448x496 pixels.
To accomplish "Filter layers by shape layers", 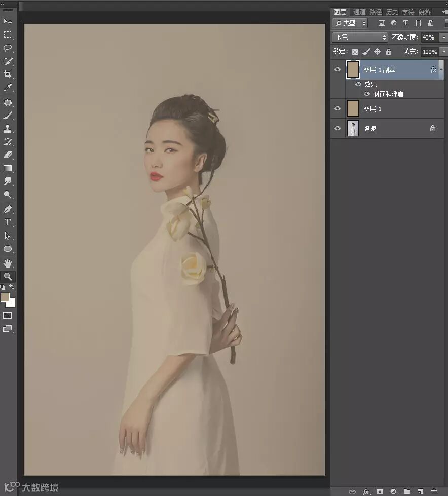I will (418, 23).
